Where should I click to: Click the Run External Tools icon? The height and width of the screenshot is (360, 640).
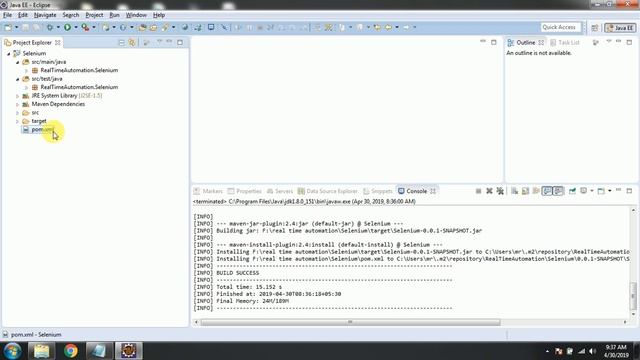pyautogui.click(x=85, y=27)
